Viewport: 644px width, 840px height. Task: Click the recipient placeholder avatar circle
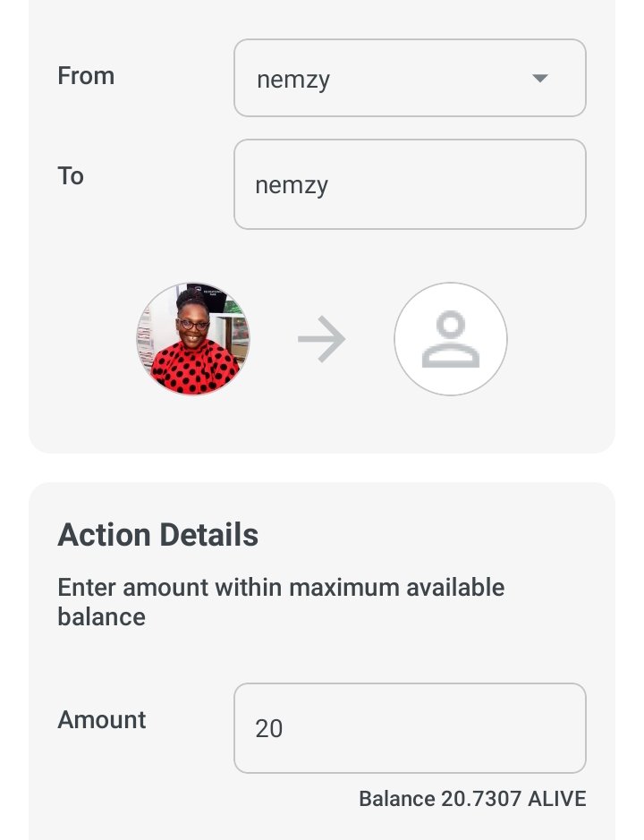(x=451, y=338)
